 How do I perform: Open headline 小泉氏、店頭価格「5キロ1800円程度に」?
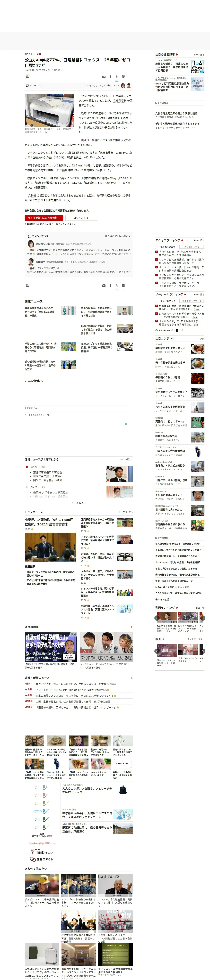[x=49, y=522]
